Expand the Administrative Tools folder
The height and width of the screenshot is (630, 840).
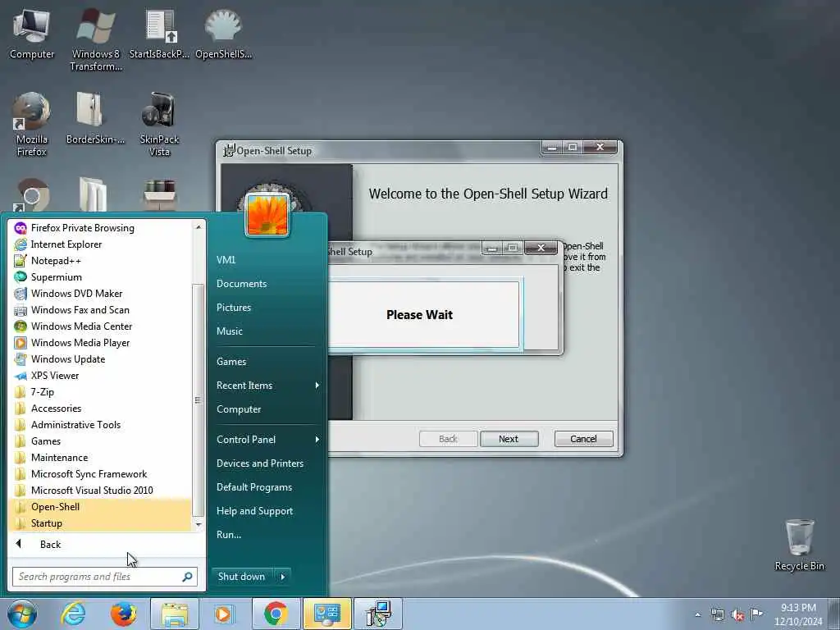click(x=100, y=425)
